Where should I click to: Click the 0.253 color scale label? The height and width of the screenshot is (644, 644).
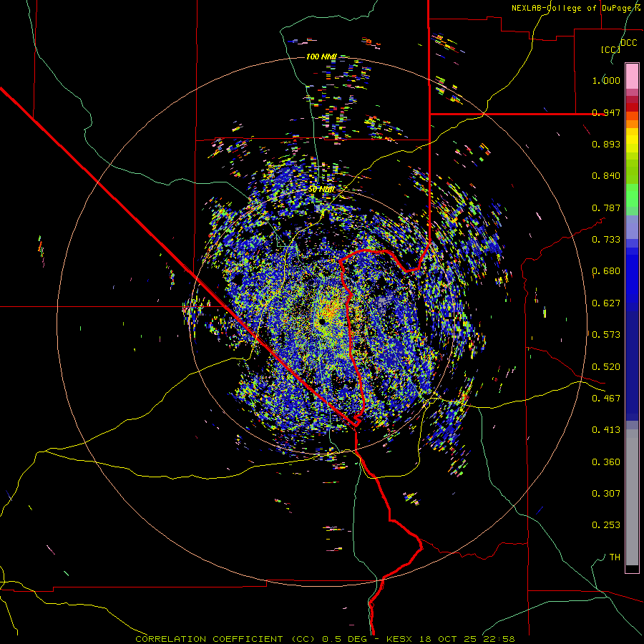(606, 525)
